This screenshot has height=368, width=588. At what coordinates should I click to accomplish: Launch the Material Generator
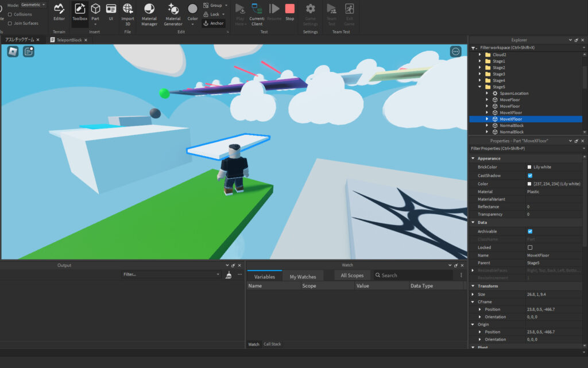click(173, 14)
